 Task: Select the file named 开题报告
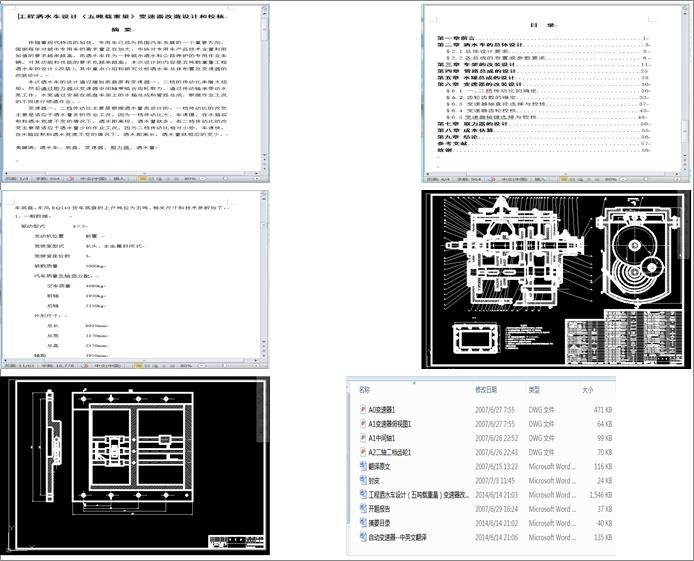coord(379,509)
